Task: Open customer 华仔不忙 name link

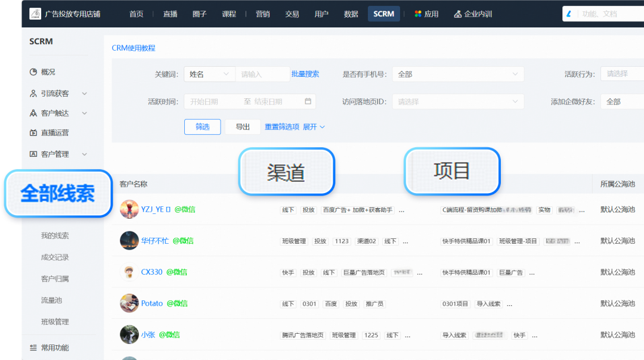Action: [155, 241]
